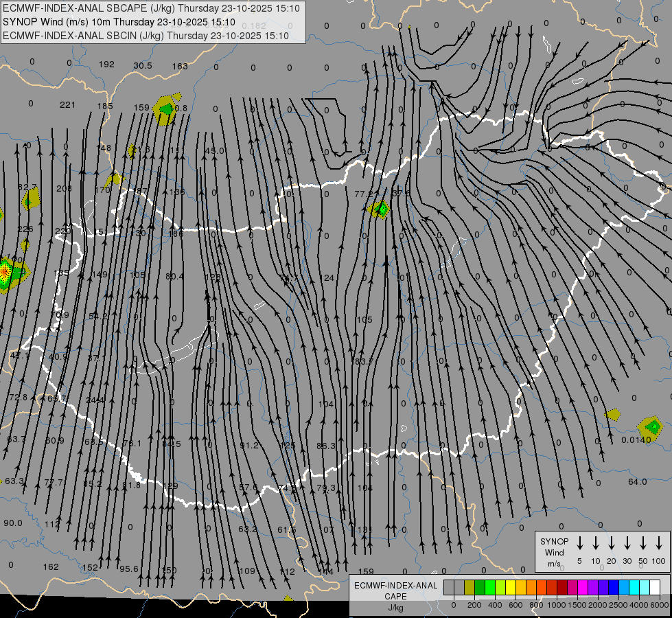672x618 pixels.
Task: Click the map value 221
Action: [67, 104]
